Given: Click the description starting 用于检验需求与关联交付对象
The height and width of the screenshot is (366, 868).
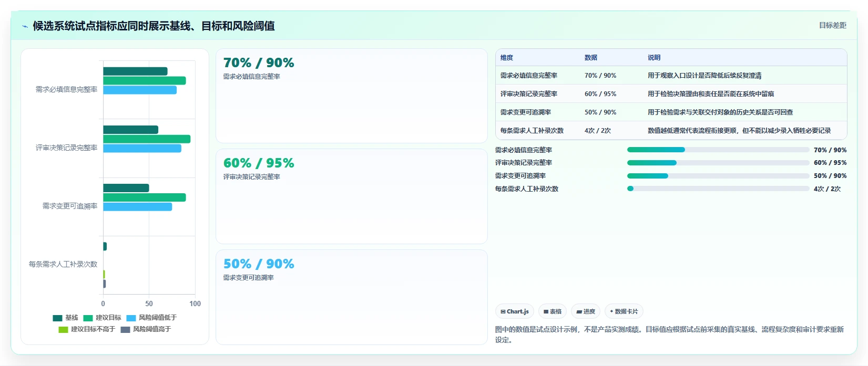Looking at the screenshot, I should tap(720, 112).
